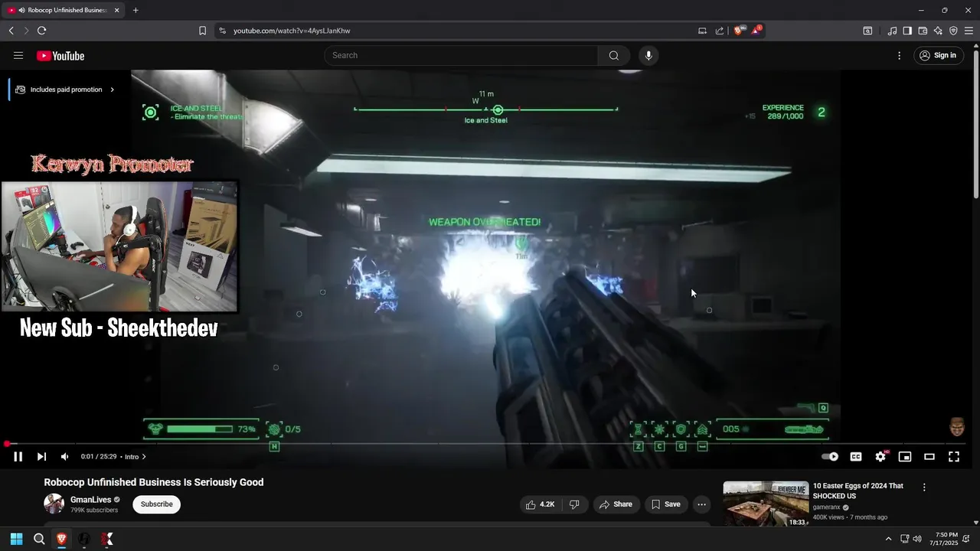Open options menu for the suggested video
980x551 pixels.
coord(924,487)
